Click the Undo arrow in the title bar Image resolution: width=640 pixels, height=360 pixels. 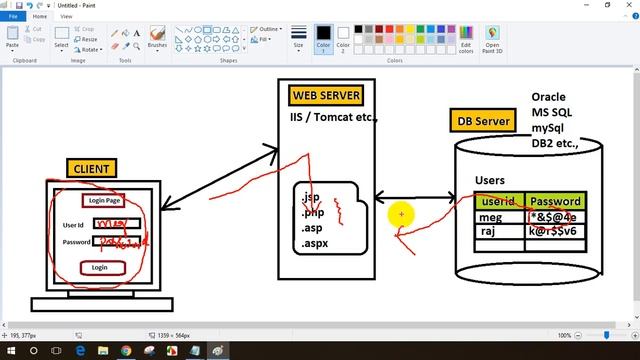[x=29, y=5]
